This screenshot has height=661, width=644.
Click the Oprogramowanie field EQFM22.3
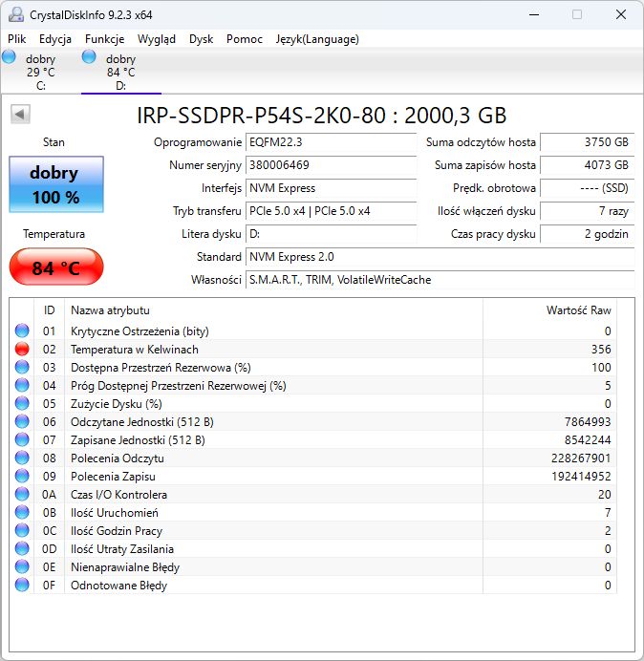pyautogui.click(x=331, y=142)
